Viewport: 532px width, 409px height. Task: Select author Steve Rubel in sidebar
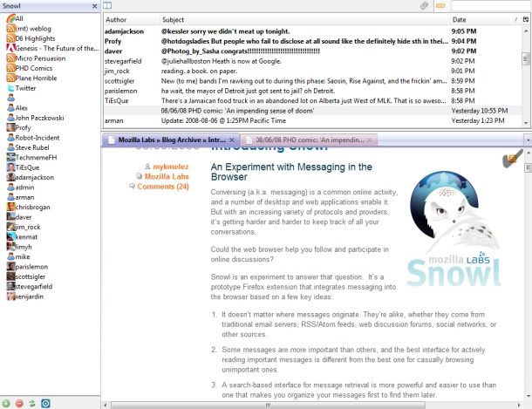click(x=28, y=147)
